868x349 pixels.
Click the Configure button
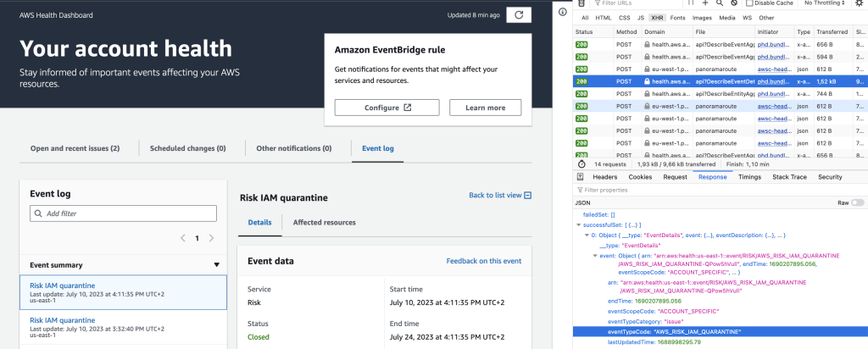click(x=387, y=108)
